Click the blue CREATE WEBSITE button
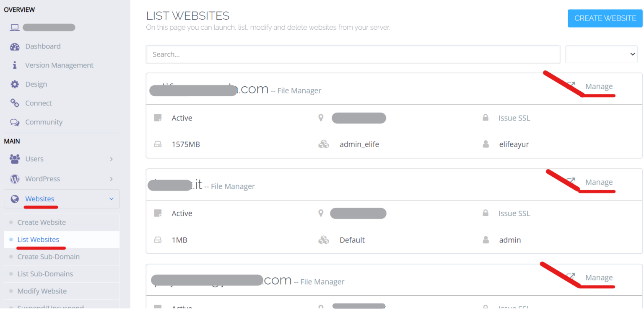The image size is (644, 309). (605, 18)
